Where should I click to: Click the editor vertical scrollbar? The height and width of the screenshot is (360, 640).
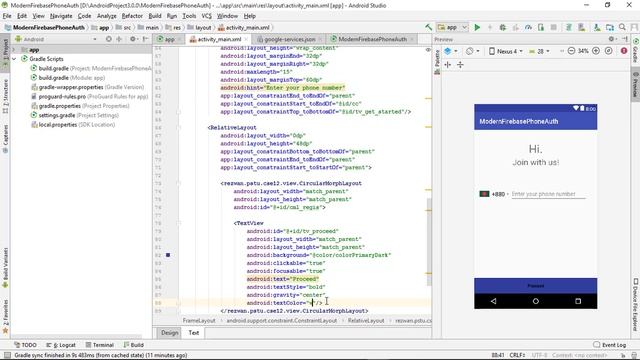click(429, 242)
